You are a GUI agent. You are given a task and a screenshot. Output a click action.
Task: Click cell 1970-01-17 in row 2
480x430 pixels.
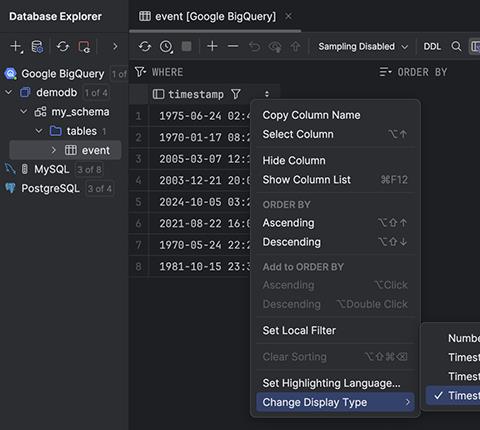(x=200, y=137)
